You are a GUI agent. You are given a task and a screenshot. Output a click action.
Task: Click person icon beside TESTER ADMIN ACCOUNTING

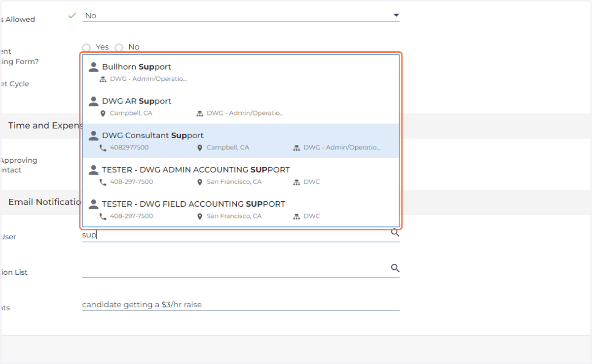pos(93,170)
